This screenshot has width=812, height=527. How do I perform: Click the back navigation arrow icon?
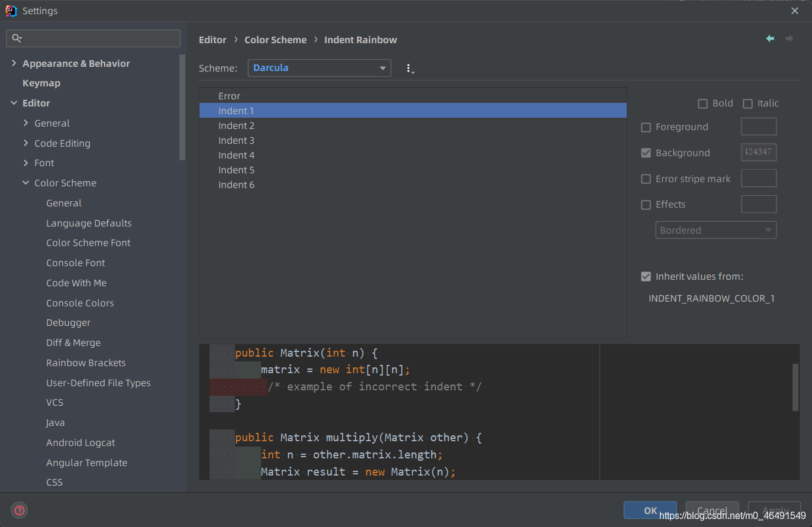tap(770, 38)
